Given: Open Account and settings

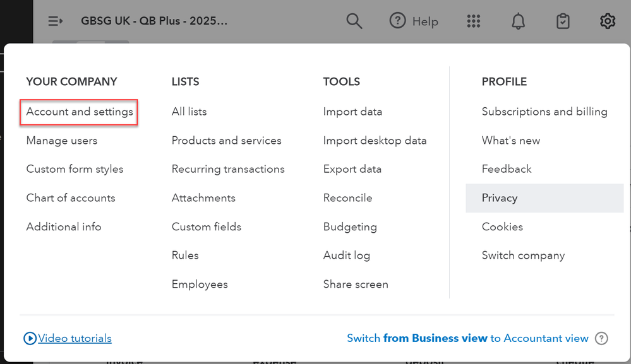Looking at the screenshot, I should click(x=80, y=112).
